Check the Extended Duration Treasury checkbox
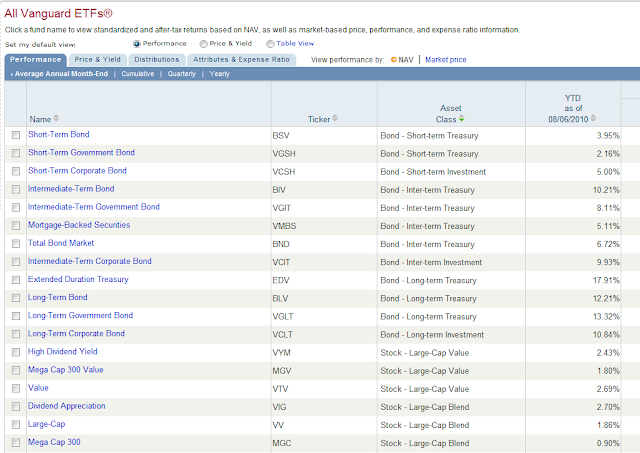The width and height of the screenshot is (640, 453). pos(16,280)
